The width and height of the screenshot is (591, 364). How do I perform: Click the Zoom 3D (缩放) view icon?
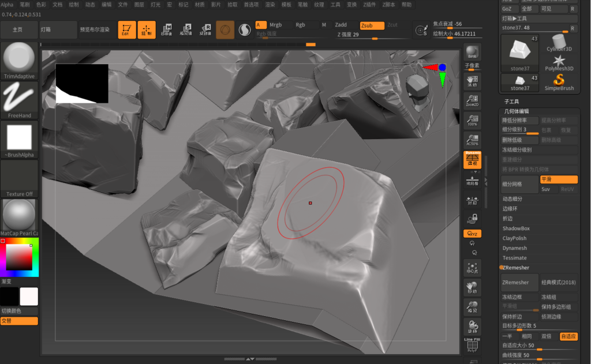[472, 307]
